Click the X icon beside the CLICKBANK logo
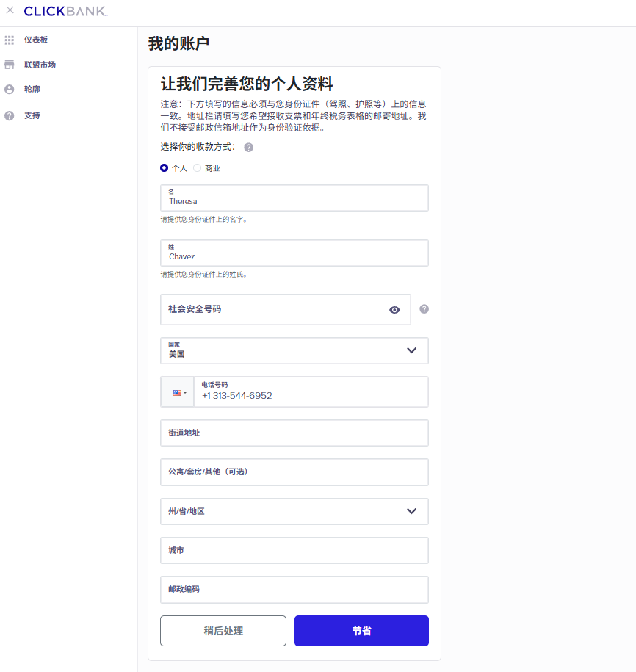This screenshot has width=636, height=672. (x=10, y=11)
